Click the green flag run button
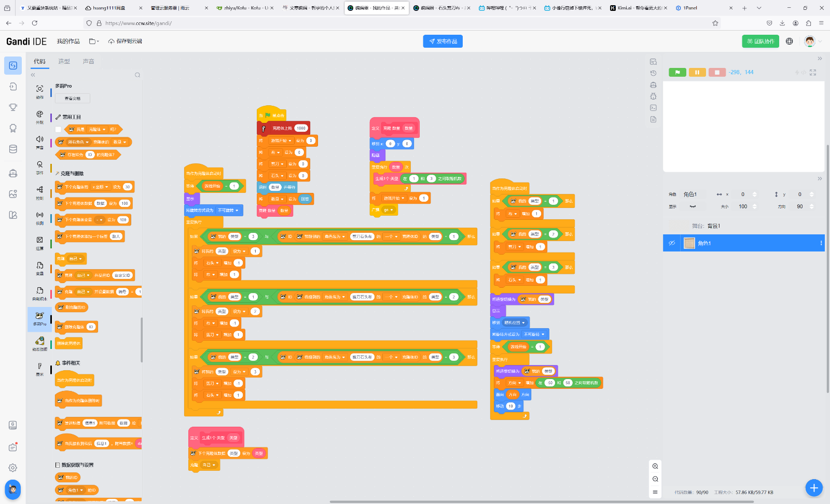Image resolution: width=830 pixels, height=504 pixels. (677, 73)
